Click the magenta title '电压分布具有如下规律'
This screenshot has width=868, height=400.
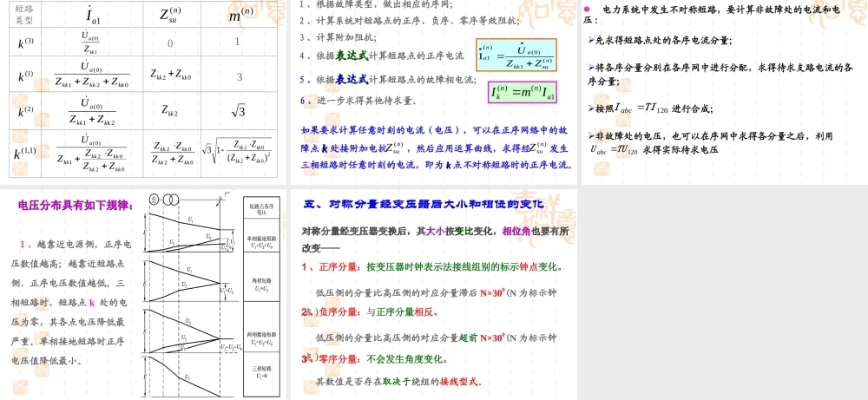pos(76,206)
